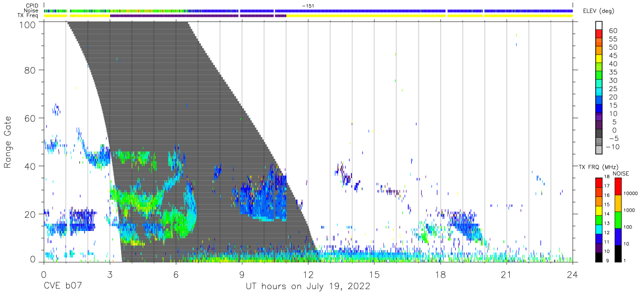
Task: Click the 6 tick on UT hours axis
Action: [176, 274]
